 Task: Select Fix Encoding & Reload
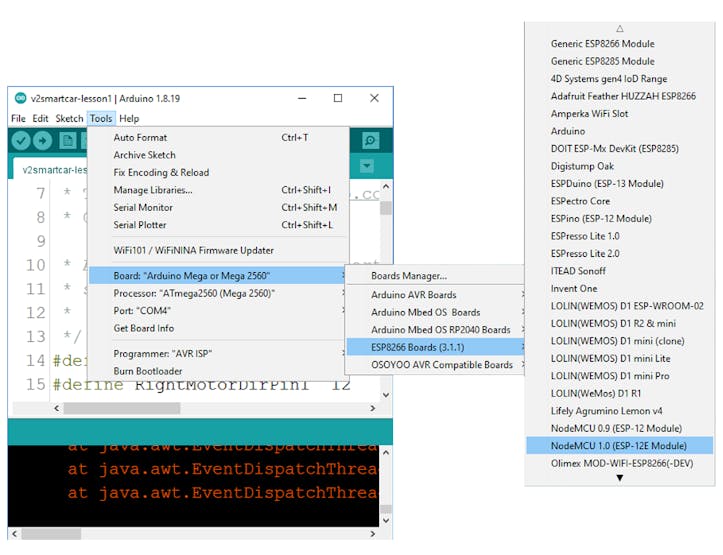[x=219, y=172]
